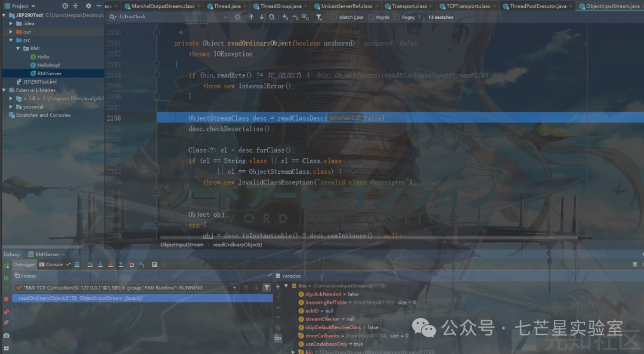Open the search history dropdown magnifier
The height and width of the screenshot is (354, 644).
tap(113, 17)
